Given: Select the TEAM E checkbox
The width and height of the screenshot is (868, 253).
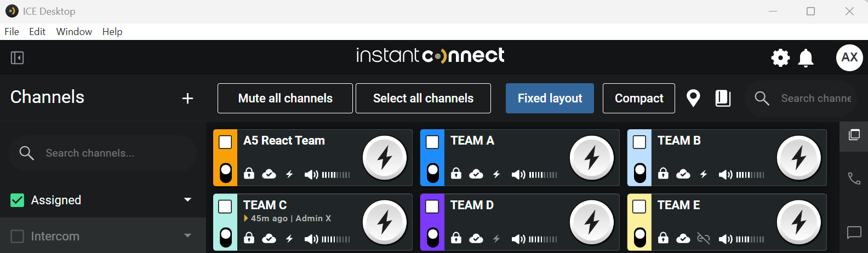Looking at the screenshot, I should click(639, 206).
